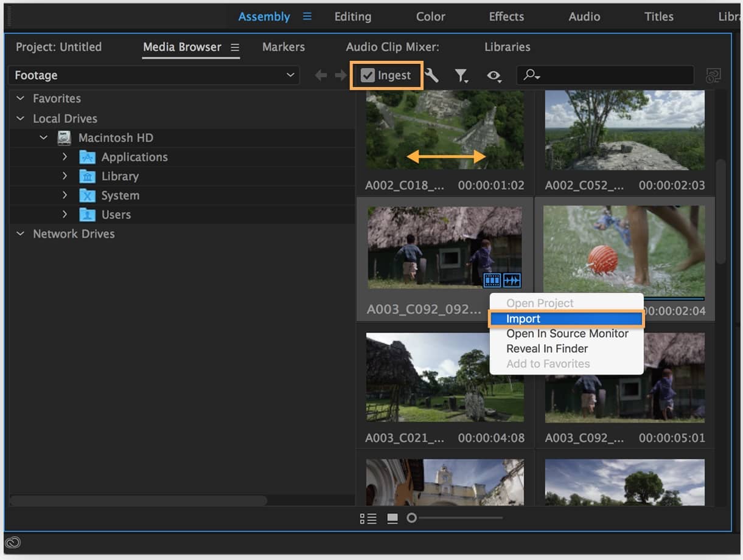Select the yellow arch building thumbnail
The height and width of the screenshot is (560, 743).
pos(445,482)
